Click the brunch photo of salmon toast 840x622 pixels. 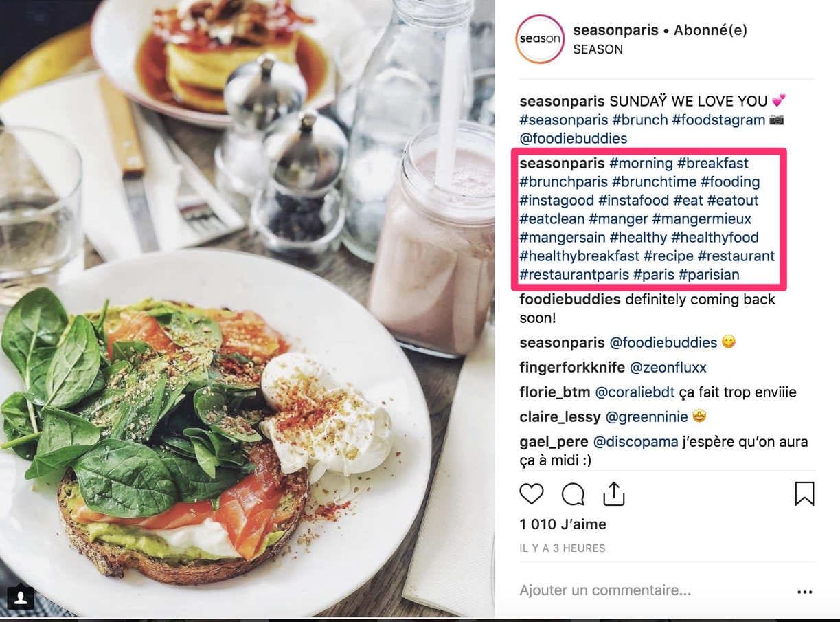click(x=247, y=308)
